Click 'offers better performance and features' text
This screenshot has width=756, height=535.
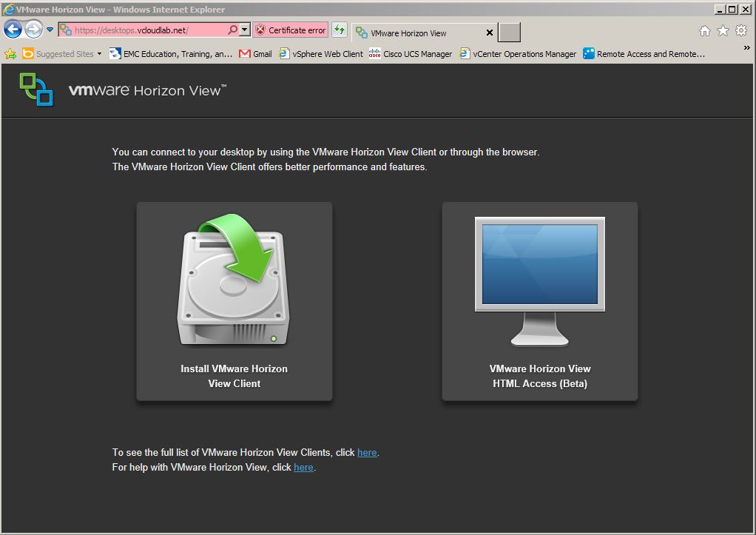tap(342, 167)
